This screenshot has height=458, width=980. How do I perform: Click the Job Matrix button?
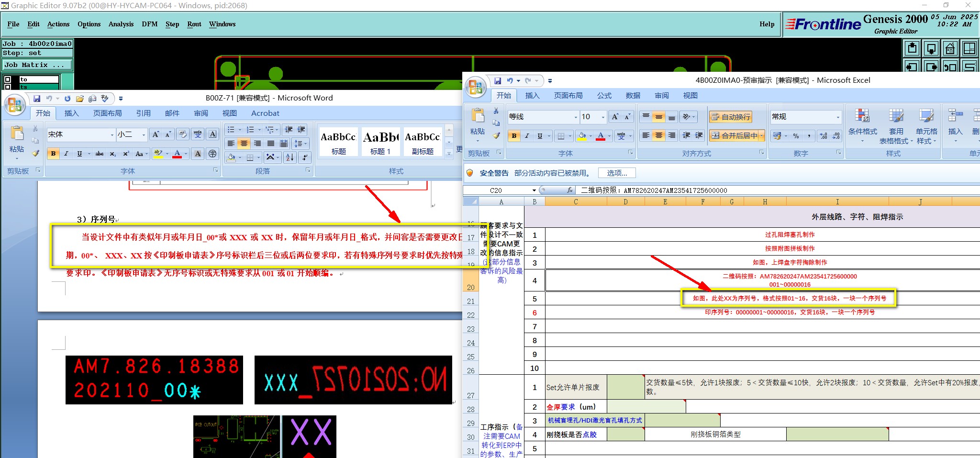click(x=38, y=65)
